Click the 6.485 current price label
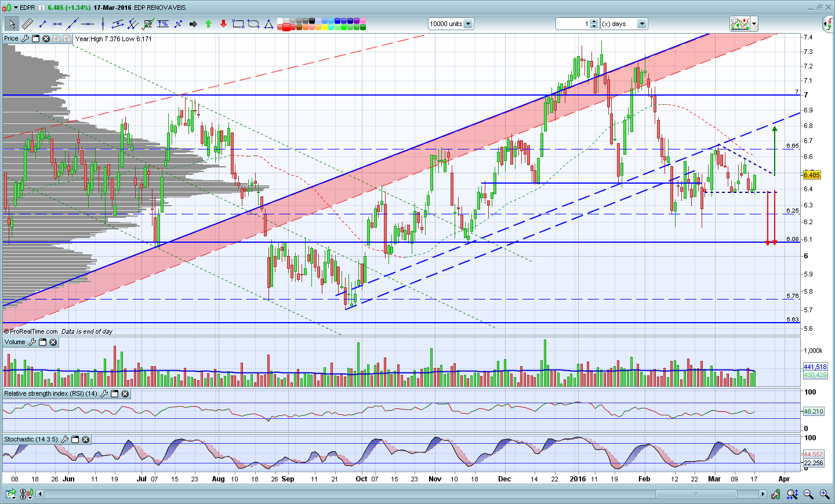This screenshot has width=835, height=504. point(812,175)
